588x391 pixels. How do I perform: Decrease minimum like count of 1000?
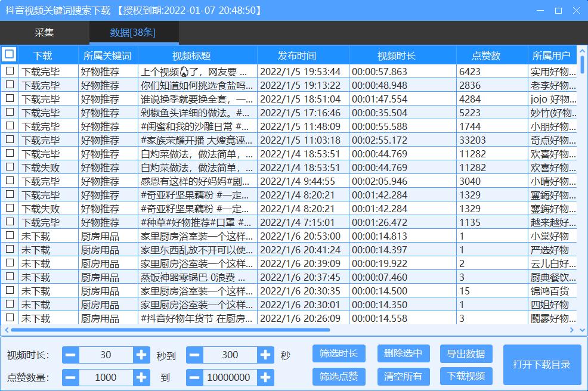click(70, 377)
